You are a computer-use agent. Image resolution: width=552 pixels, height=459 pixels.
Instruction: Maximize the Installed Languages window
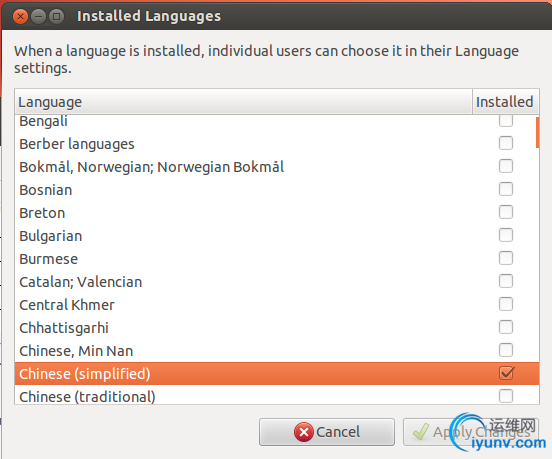56,16
